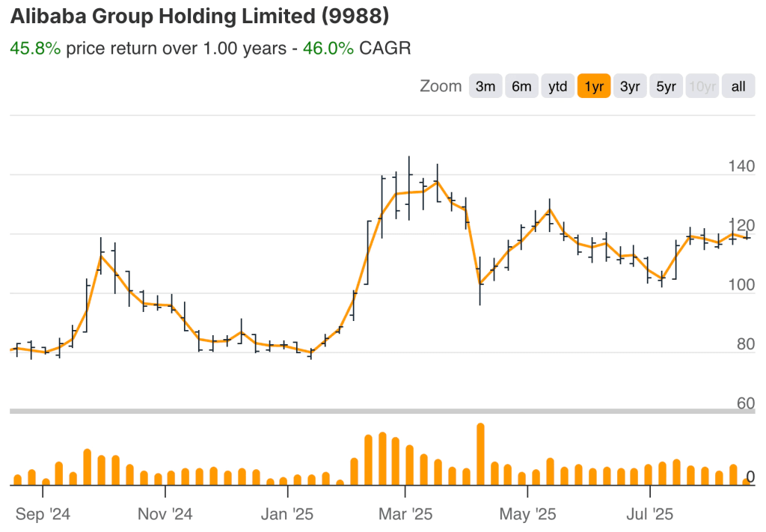
Task: Click the Sep '24 x-axis label
Action: tap(43, 514)
